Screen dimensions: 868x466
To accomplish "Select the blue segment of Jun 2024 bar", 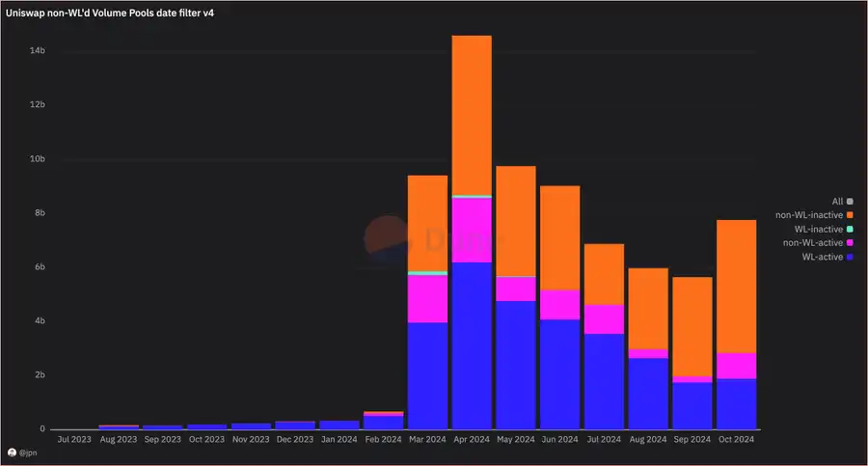I will [559, 374].
